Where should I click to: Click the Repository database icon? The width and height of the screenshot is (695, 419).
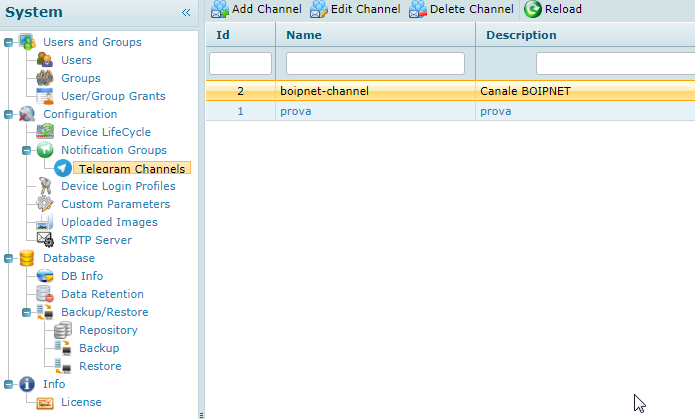pos(63,330)
